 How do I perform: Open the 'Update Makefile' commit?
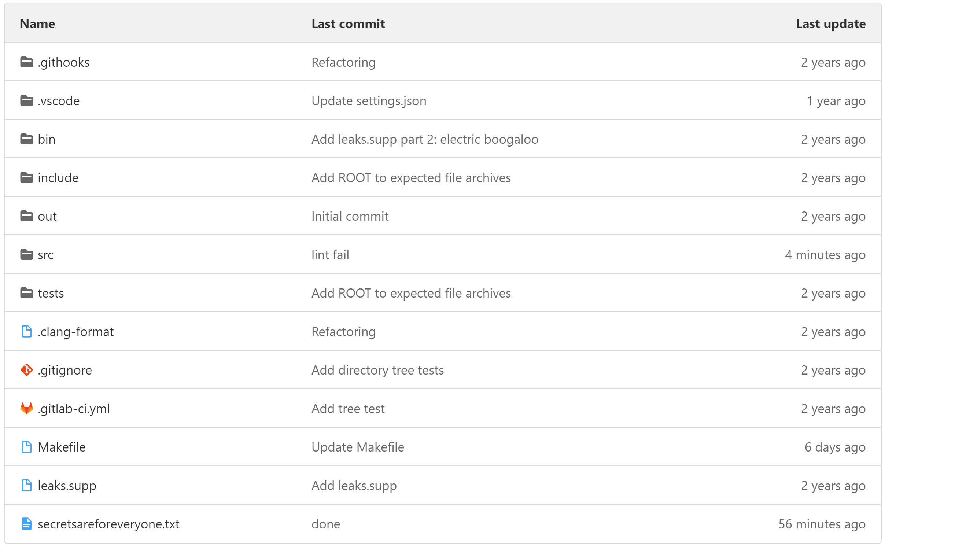(x=358, y=447)
